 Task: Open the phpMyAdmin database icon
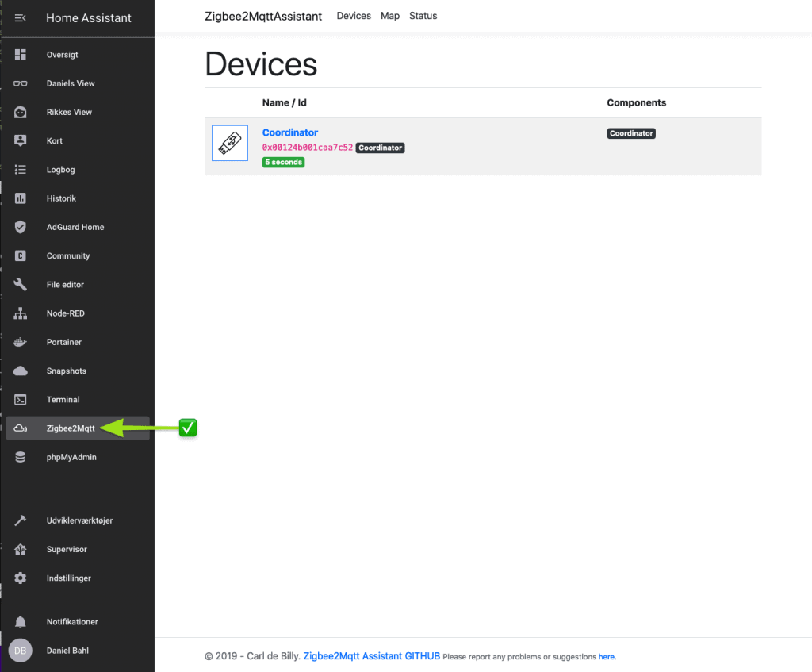point(20,457)
